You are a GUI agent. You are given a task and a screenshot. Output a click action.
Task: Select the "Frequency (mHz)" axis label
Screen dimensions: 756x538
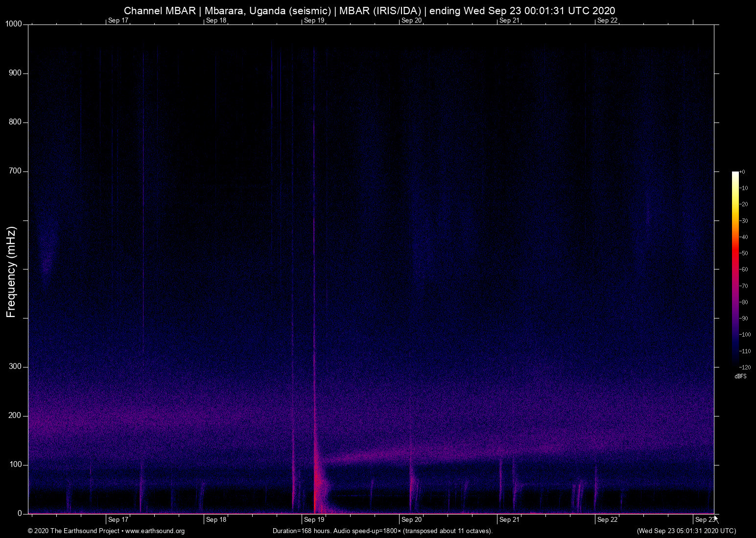(x=10, y=270)
